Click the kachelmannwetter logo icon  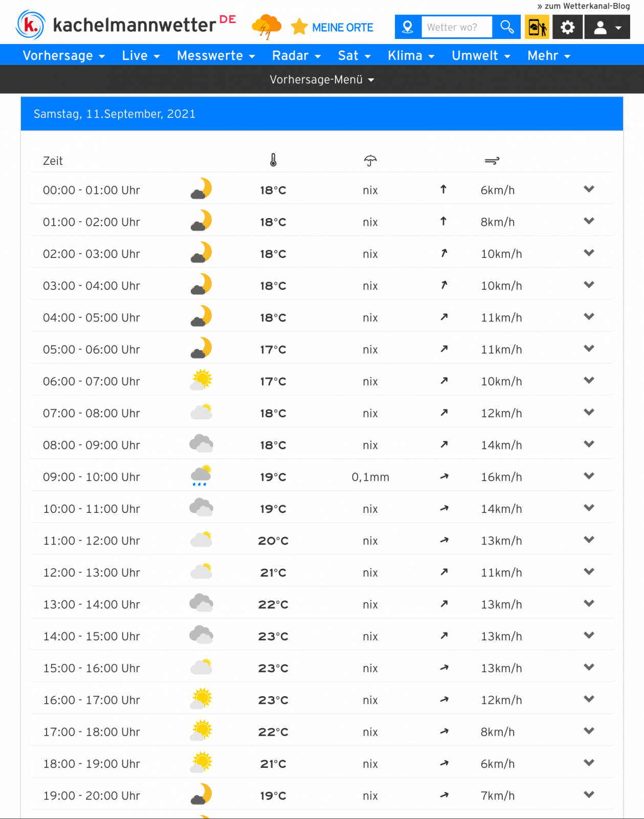pyautogui.click(x=31, y=25)
